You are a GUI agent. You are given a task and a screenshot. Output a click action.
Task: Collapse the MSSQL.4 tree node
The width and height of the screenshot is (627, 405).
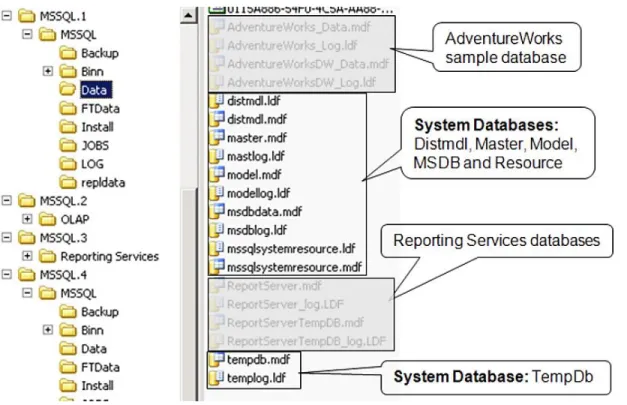[x=7, y=275]
